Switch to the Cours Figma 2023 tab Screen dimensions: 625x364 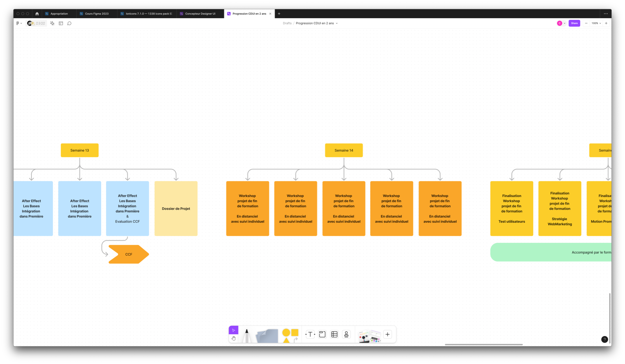click(x=97, y=14)
